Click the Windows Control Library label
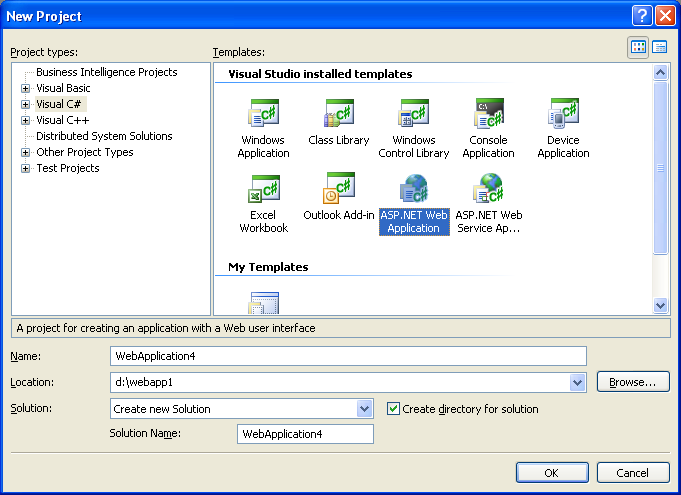Viewport: 681px width, 495px height. click(x=413, y=147)
